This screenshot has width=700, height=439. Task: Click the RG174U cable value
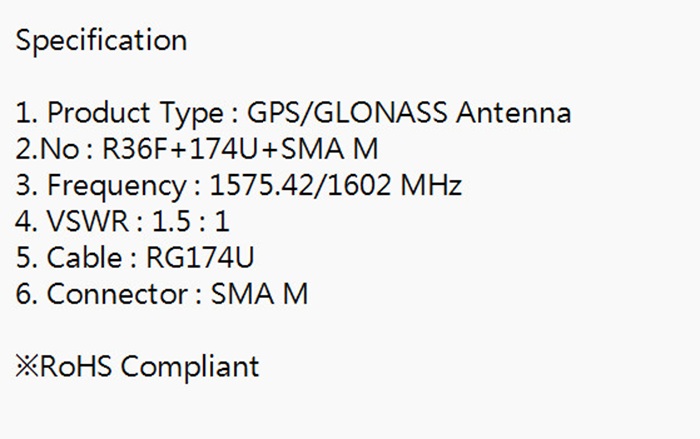click(x=200, y=258)
